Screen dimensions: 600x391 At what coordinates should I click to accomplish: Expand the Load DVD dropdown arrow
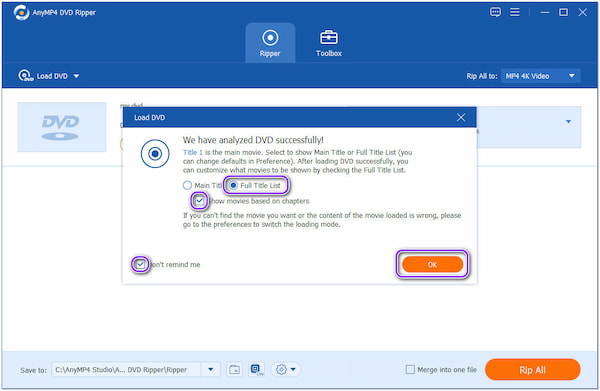coord(76,76)
